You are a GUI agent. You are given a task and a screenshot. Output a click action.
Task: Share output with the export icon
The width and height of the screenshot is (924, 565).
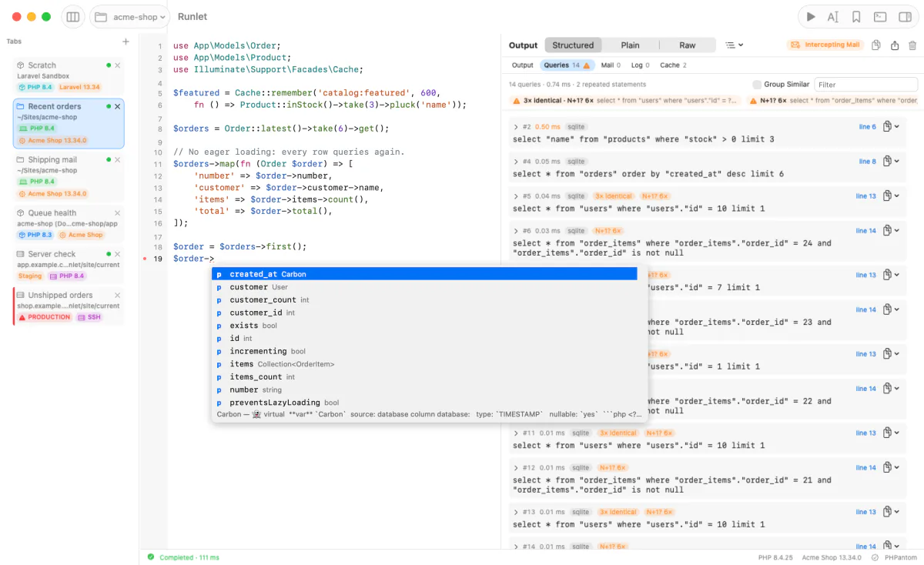(895, 45)
